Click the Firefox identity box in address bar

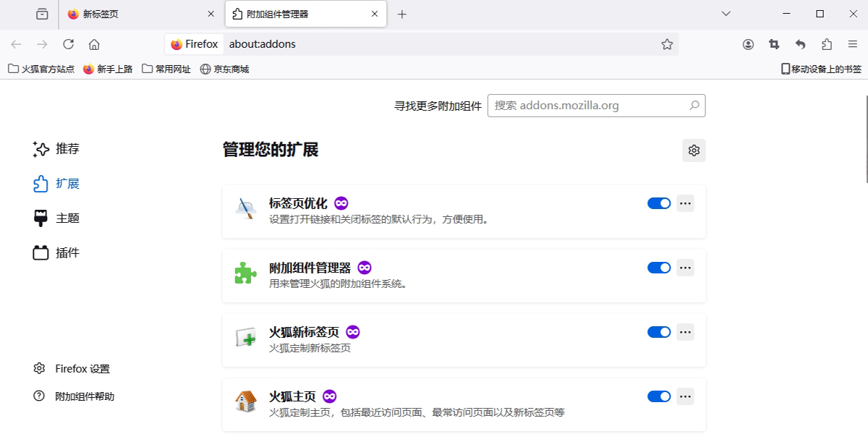(194, 44)
